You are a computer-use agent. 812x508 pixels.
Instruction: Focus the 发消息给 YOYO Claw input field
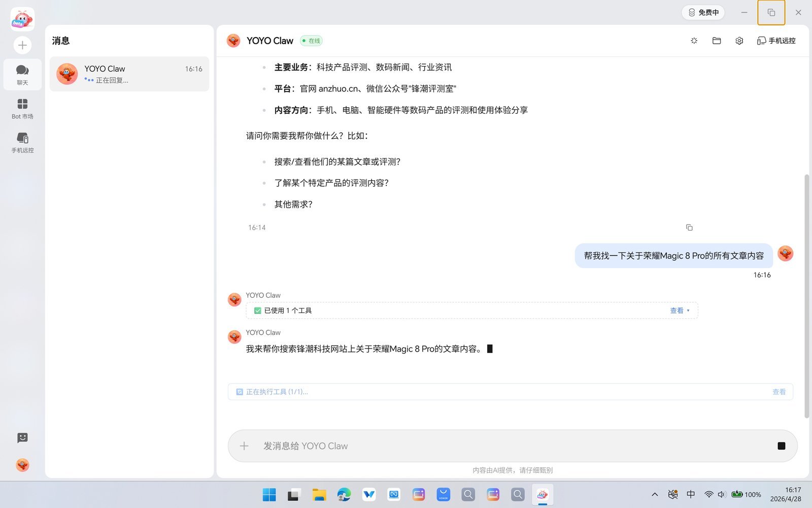(513, 446)
